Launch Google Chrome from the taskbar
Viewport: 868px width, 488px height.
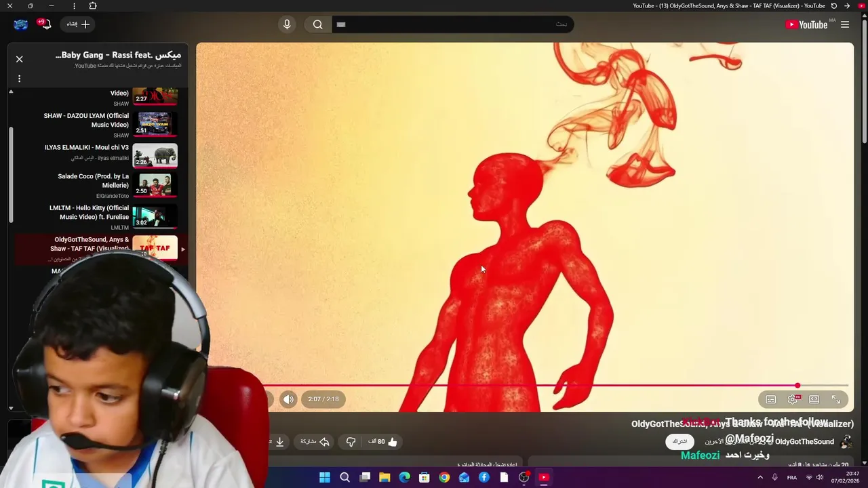click(x=444, y=478)
